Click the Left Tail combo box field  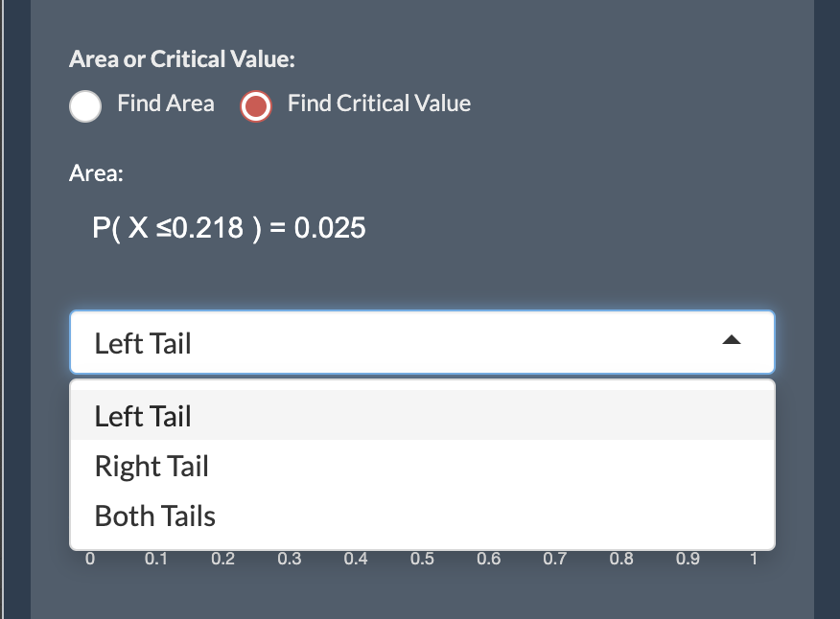[x=384, y=341]
